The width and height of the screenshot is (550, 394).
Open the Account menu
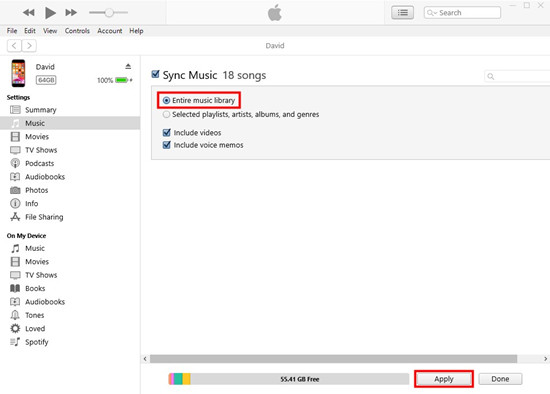click(x=110, y=31)
